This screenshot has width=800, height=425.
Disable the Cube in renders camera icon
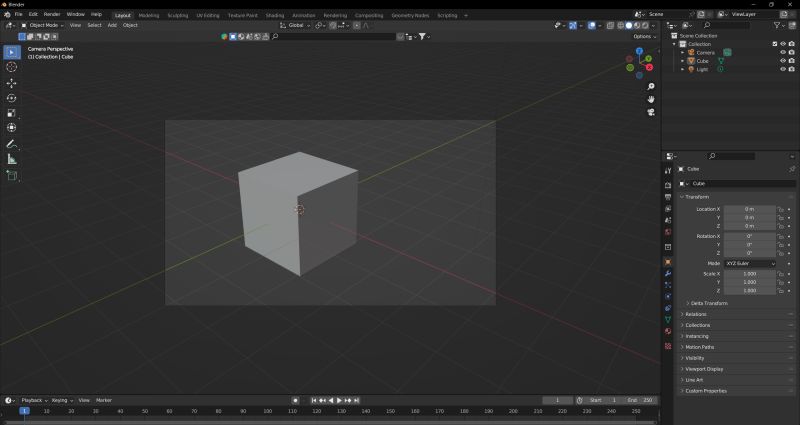[x=791, y=61]
